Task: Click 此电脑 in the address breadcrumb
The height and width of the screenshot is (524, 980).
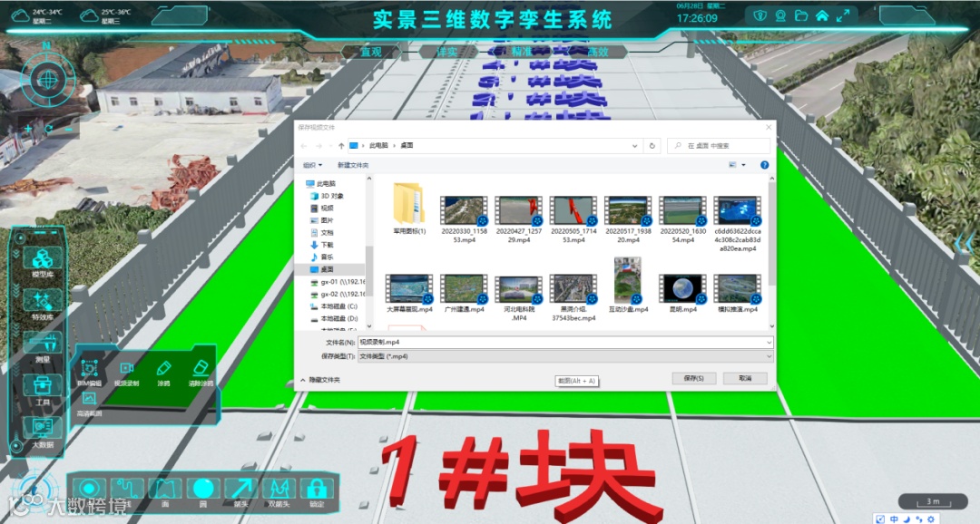Action: click(378, 146)
